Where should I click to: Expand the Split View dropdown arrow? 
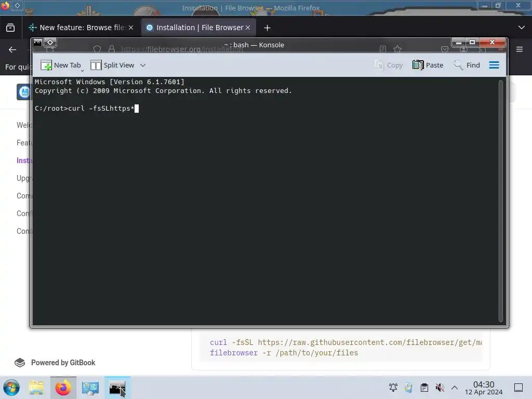(143, 65)
